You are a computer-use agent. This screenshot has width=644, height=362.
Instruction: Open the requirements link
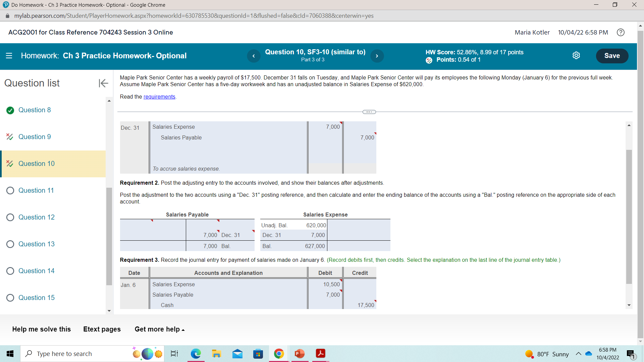point(159,97)
